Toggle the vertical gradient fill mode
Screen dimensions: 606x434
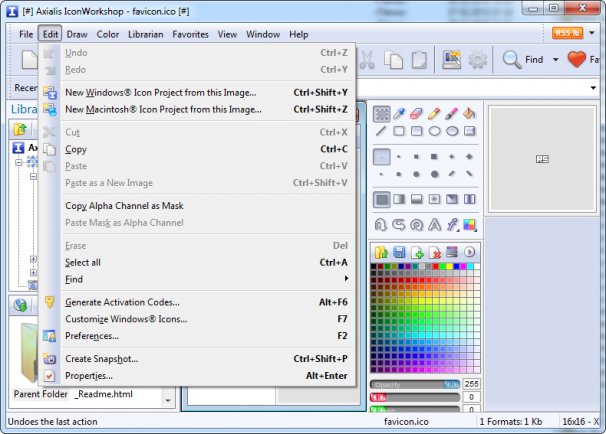416,199
